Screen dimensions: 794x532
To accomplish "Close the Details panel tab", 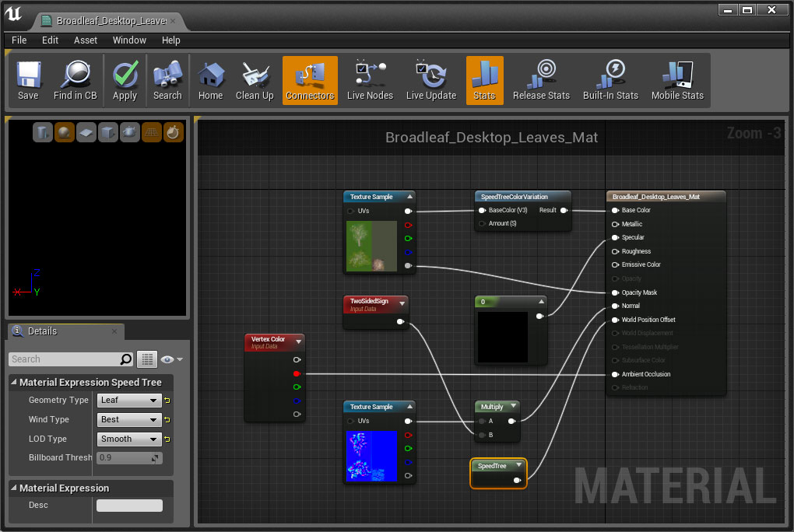I will (x=114, y=331).
